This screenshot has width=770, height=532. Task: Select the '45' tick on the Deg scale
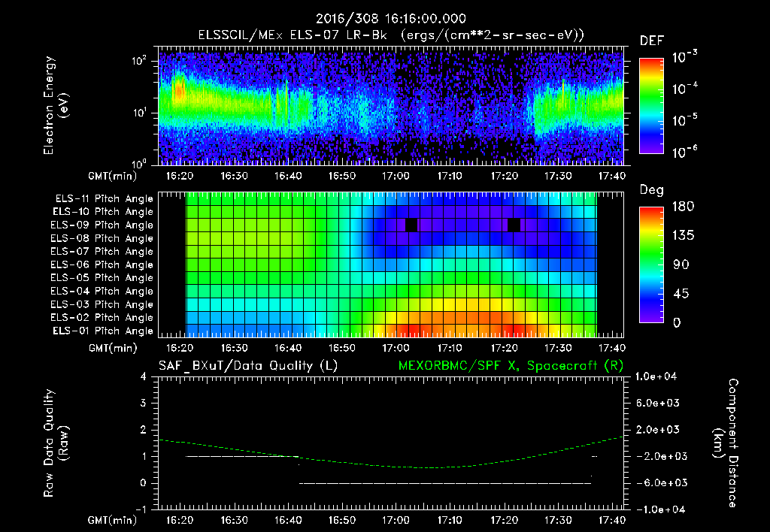pyautogui.click(x=681, y=294)
